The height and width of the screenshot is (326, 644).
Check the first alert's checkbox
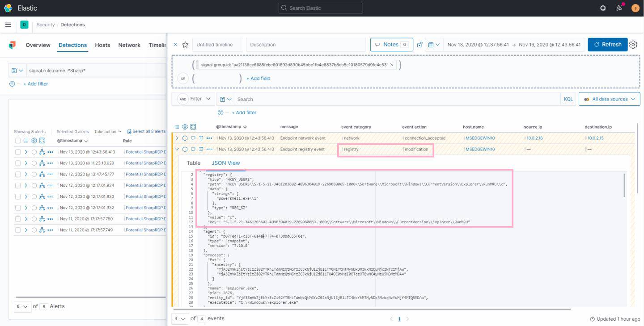tap(18, 152)
